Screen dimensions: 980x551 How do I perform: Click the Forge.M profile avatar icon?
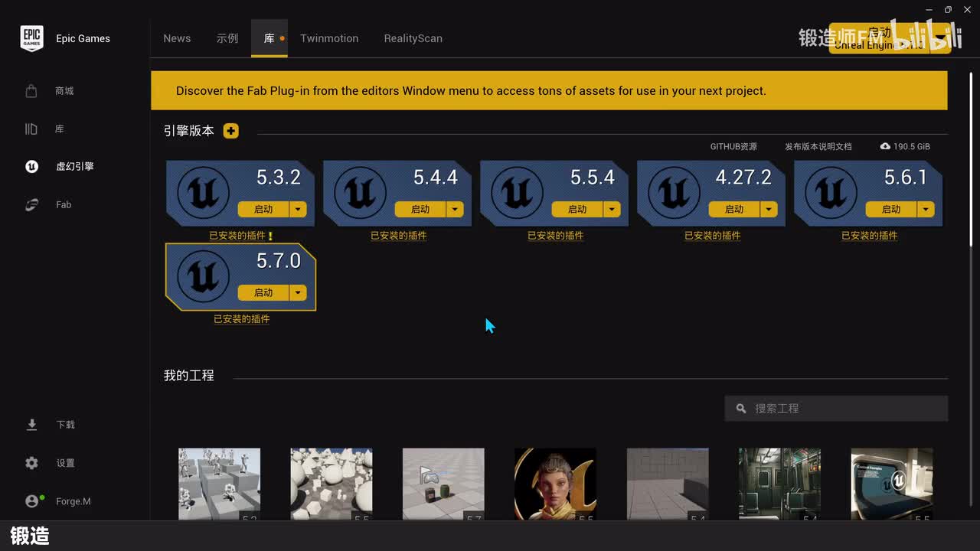32,501
